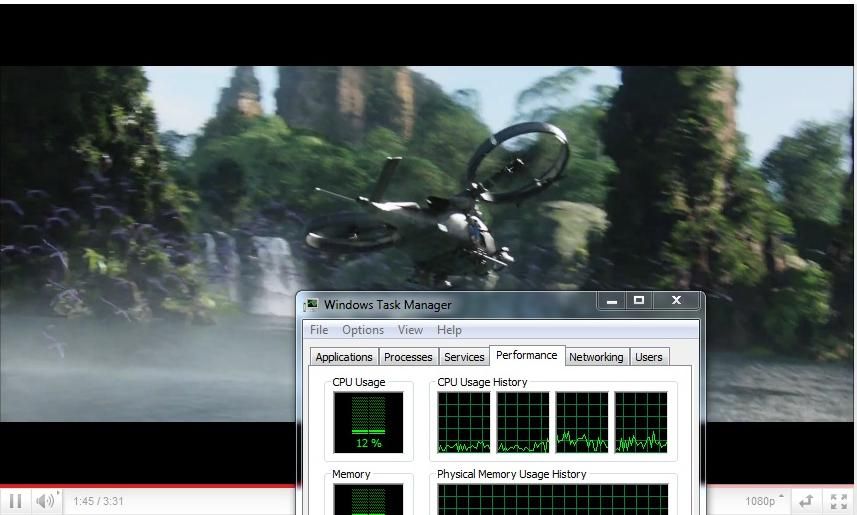Close the Windows Task Manager
The width and height of the screenshot is (857, 515).
[x=676, y=301]
